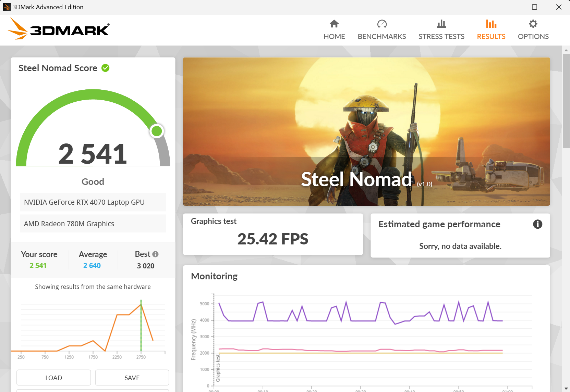Click 'Showing results from the same hardware' text

(93, 287)
